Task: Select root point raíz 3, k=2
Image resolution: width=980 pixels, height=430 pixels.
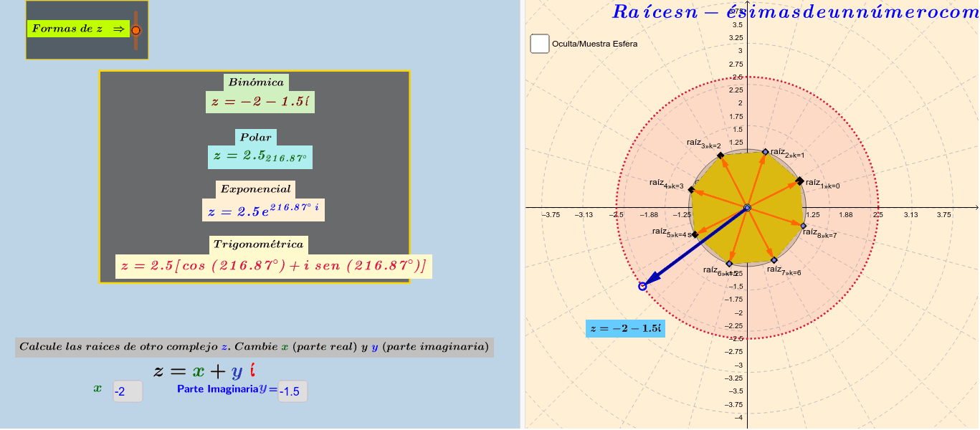Action: 720,156
